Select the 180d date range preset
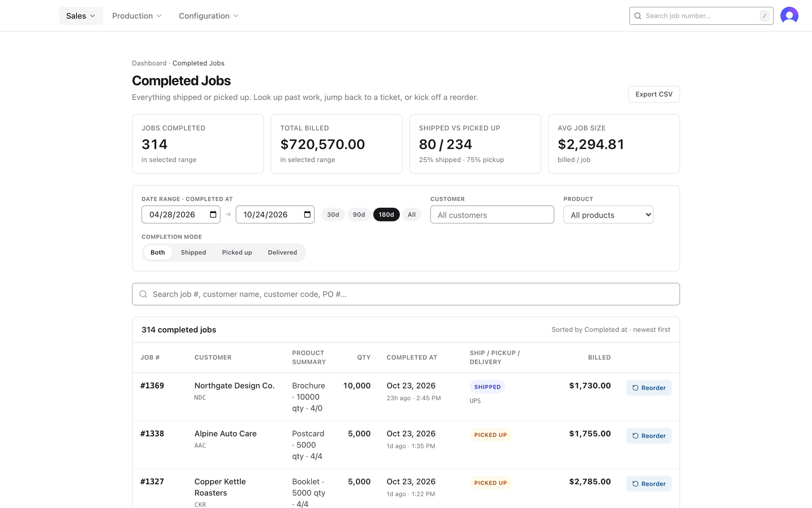 (x=386, y=215)
